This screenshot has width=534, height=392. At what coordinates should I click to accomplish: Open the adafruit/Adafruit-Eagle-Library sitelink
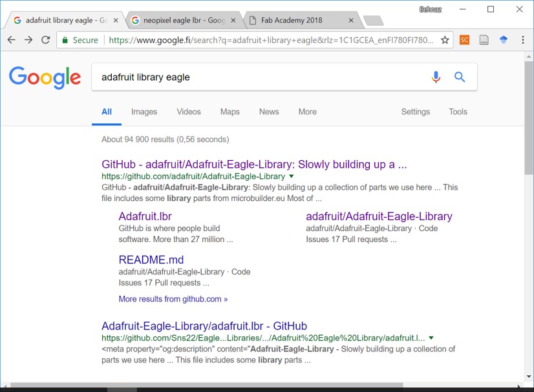(x=379, y=216)
